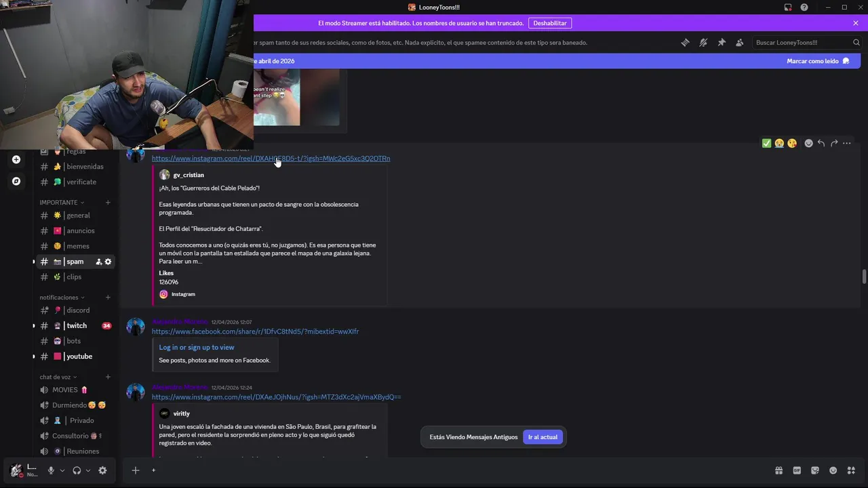
Task: Open the youtube channel
Action: point(75,357)
